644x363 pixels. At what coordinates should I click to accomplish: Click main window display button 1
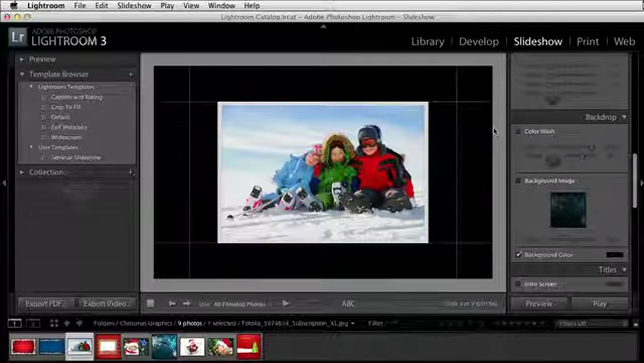(x=15, y=323)
